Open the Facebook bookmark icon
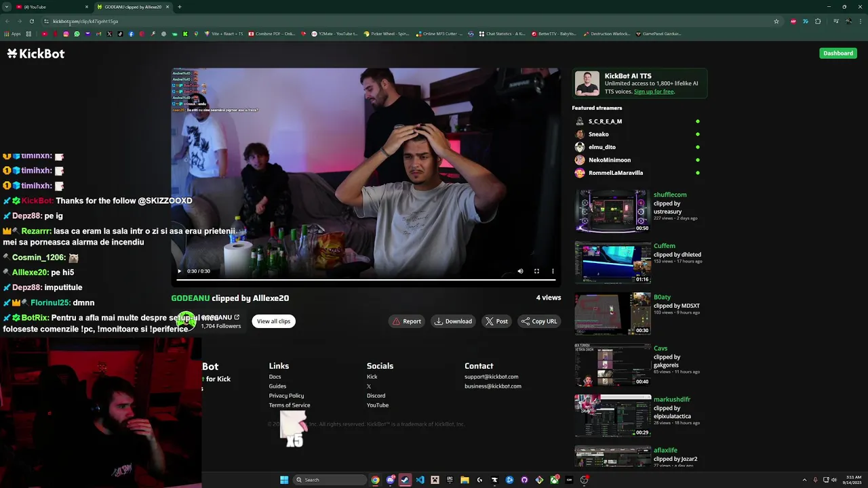Image resolution: width=868 pixels, height=488 pixels. (x=131, y=34)
